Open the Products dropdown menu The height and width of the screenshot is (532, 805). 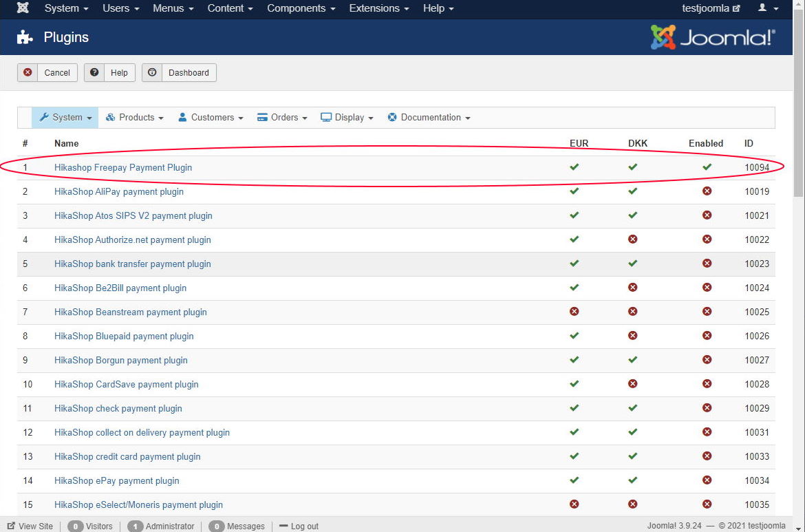click(x=134, y=118)
